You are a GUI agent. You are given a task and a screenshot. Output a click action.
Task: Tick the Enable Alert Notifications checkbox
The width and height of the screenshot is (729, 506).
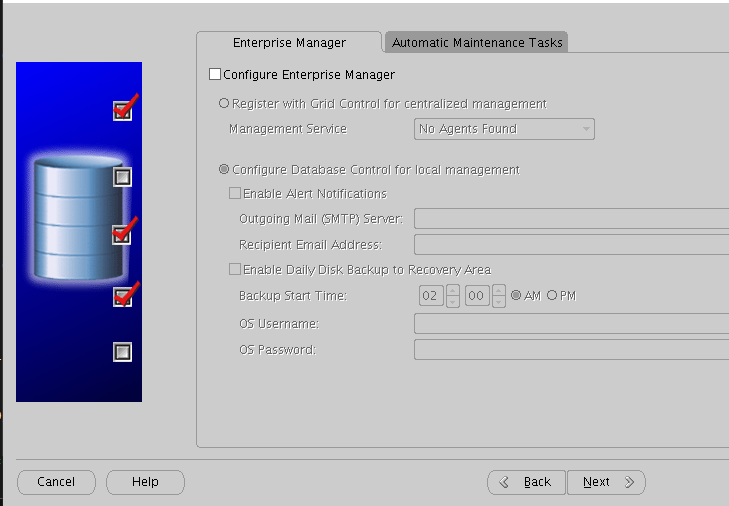235,193
